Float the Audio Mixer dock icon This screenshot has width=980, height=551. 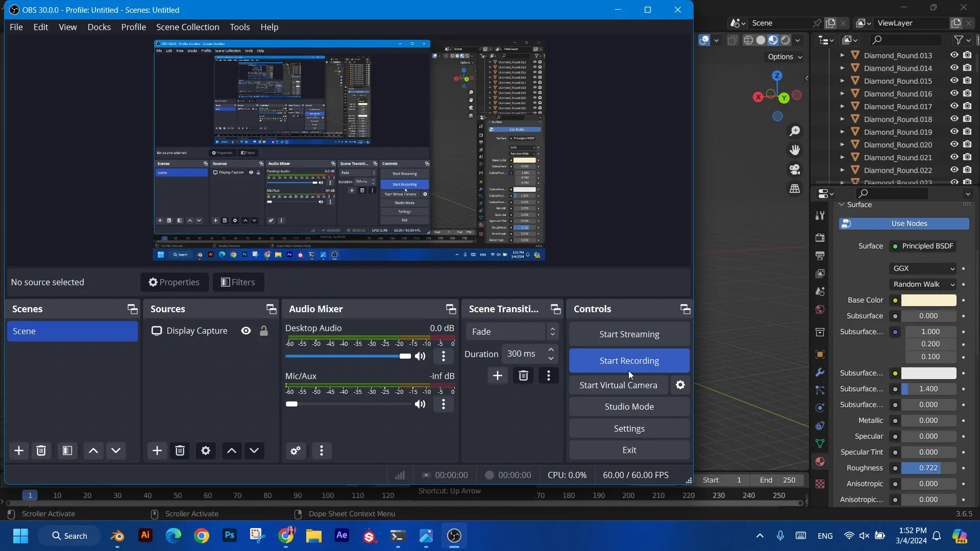tap(451, 309)
